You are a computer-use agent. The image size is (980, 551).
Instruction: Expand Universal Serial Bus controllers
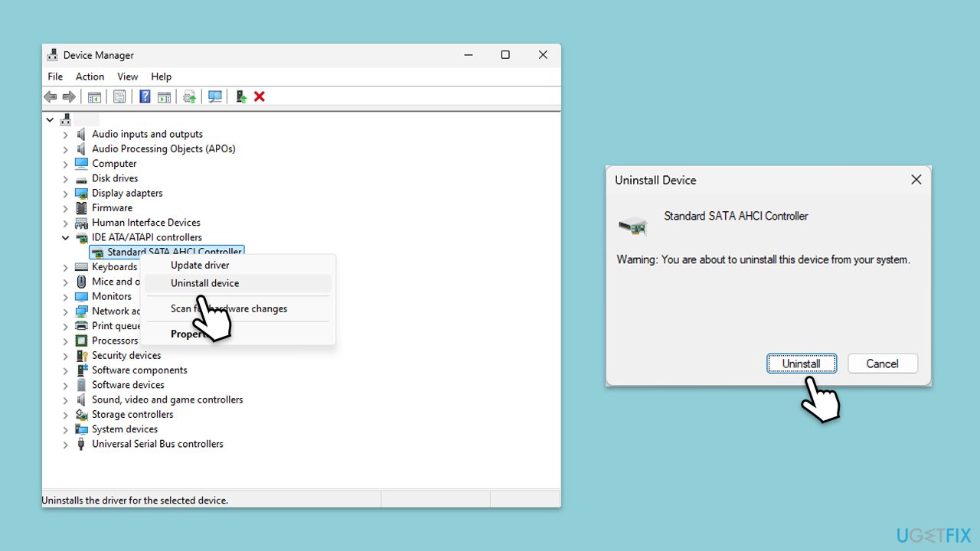coord(66,444)
